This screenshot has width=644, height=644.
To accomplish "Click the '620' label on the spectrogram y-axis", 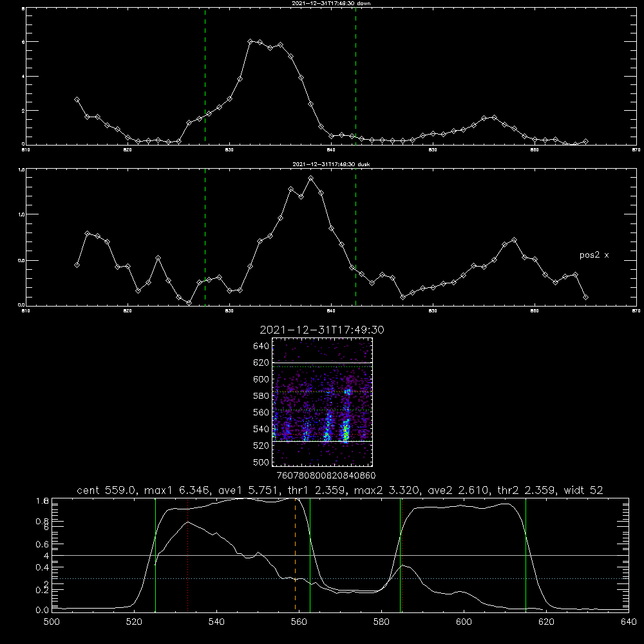I will click(261, 363).
